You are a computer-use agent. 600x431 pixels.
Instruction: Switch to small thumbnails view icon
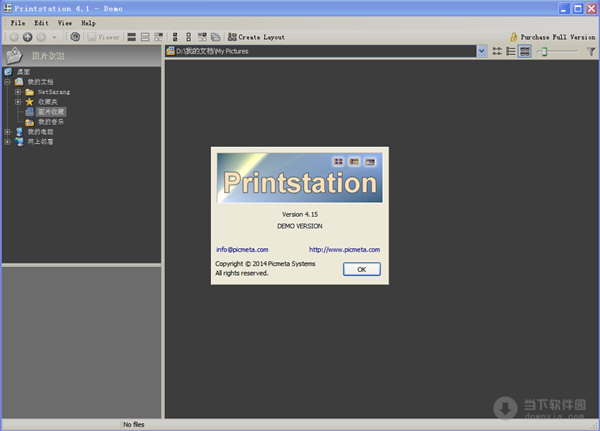click(x=497, y=51)
